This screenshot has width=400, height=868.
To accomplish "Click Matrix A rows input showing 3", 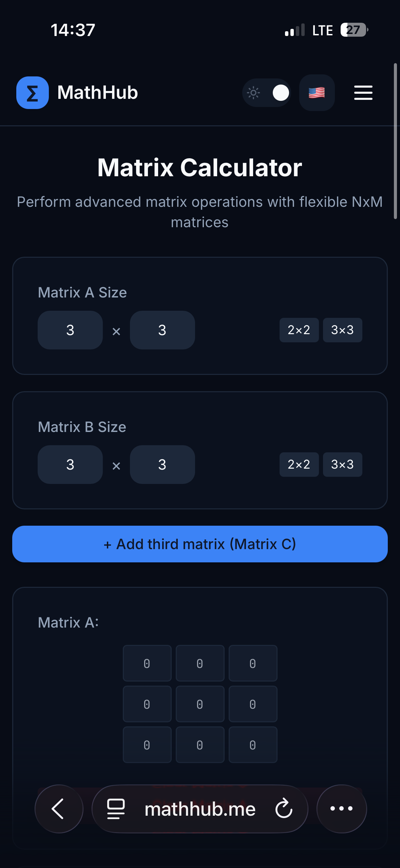I will (x=70, y=330).
